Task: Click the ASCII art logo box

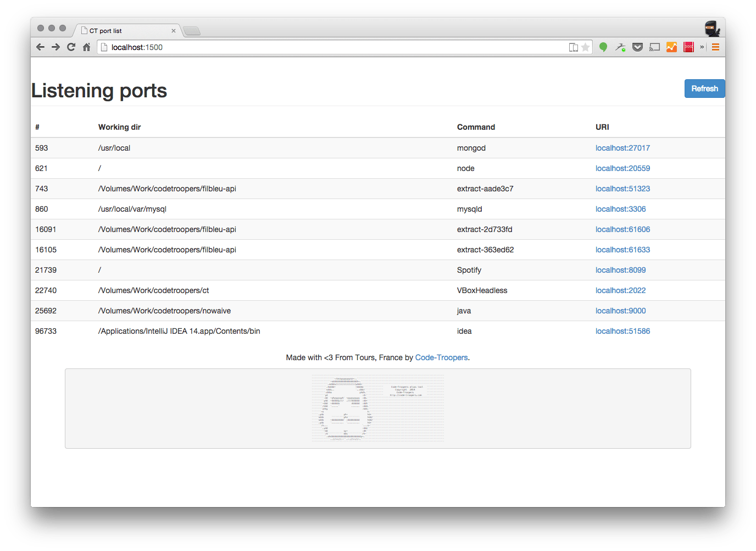Action: pyautogui.click(x=377, y=409)
